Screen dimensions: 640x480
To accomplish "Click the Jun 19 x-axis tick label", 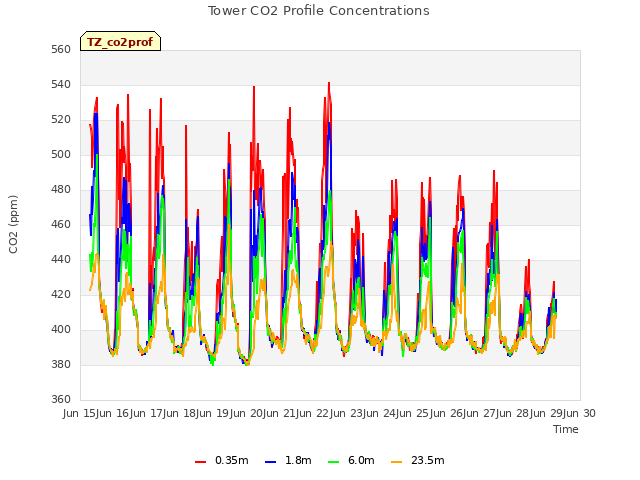I will (214, 413).
